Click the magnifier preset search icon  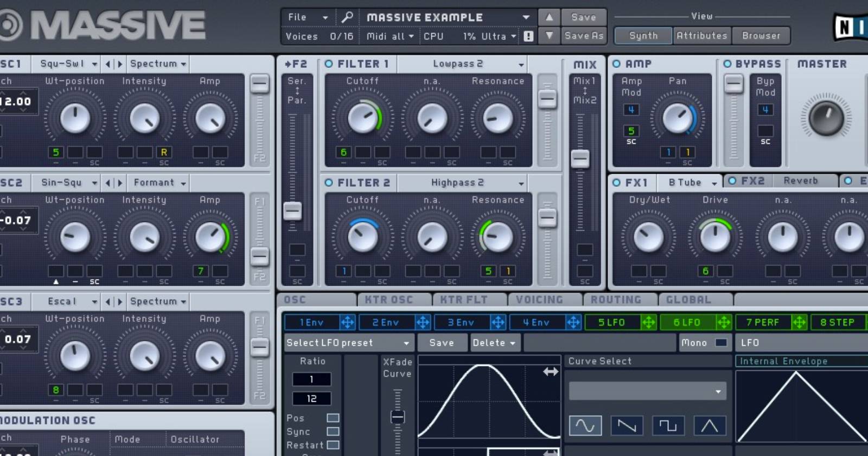point(347,17)
